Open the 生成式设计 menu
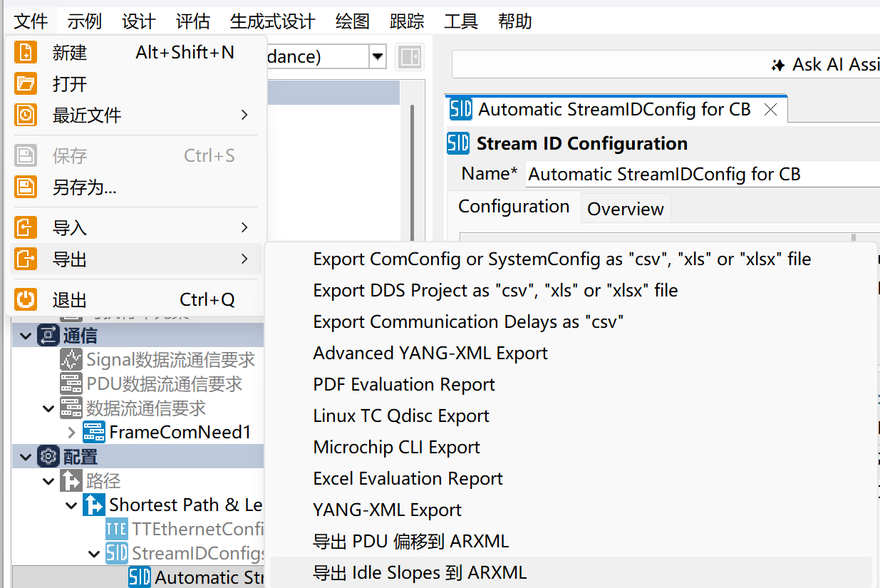 coord(273,21)
